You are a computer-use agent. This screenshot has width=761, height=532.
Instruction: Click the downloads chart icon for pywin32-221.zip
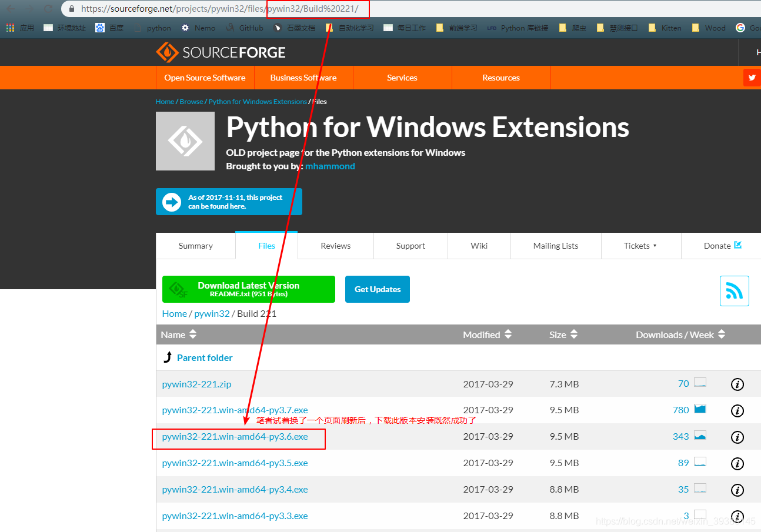[700, 383]
